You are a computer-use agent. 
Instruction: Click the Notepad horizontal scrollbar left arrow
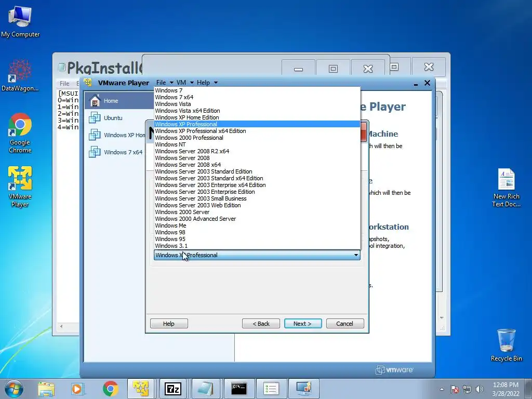(x=61, y=326)
